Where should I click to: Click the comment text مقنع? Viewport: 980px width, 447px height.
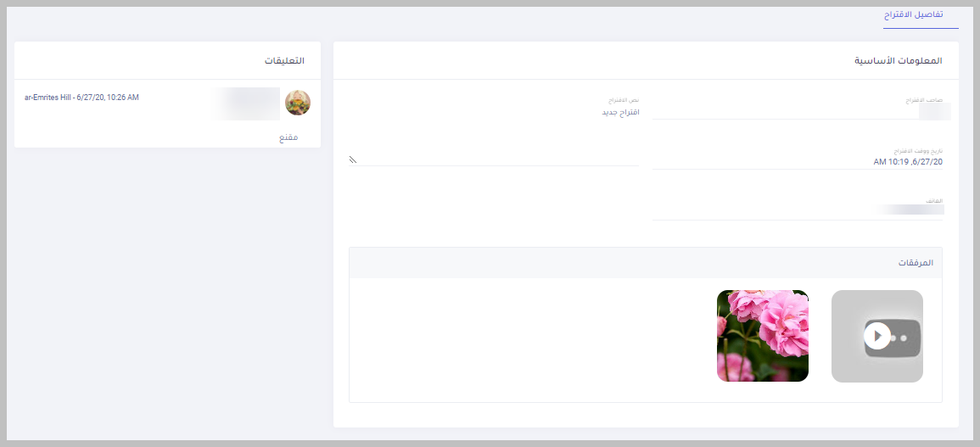[288, 137]
